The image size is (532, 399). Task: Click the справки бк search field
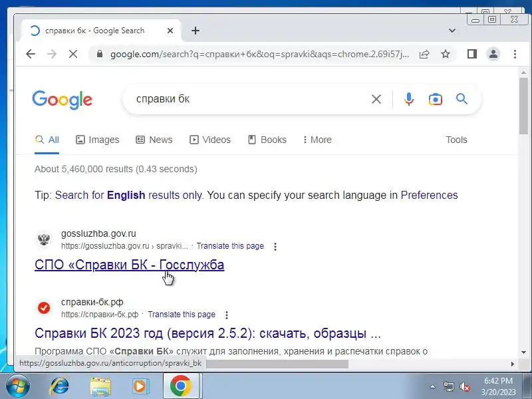tap(251, 99)
